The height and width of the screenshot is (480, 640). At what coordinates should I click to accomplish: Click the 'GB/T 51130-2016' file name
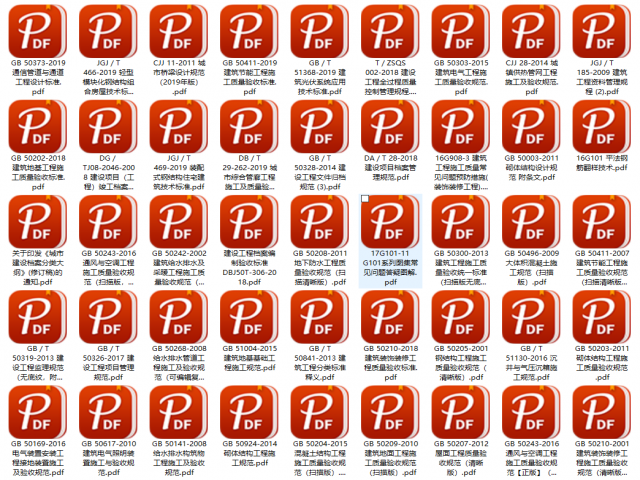tap(531, 363)
